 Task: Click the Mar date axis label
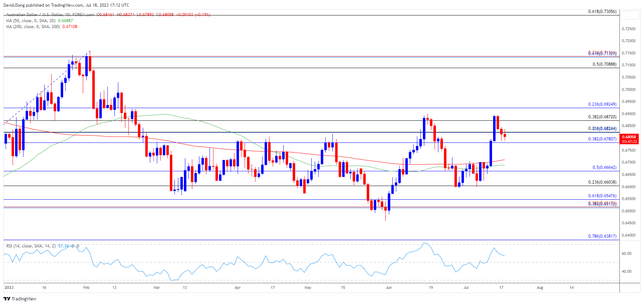(157, 287)
